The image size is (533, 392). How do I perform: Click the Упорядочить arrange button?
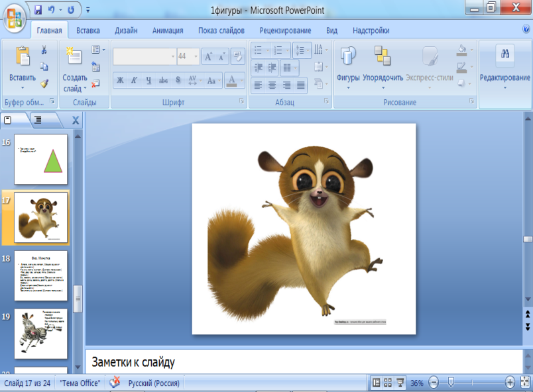(383, 68)
